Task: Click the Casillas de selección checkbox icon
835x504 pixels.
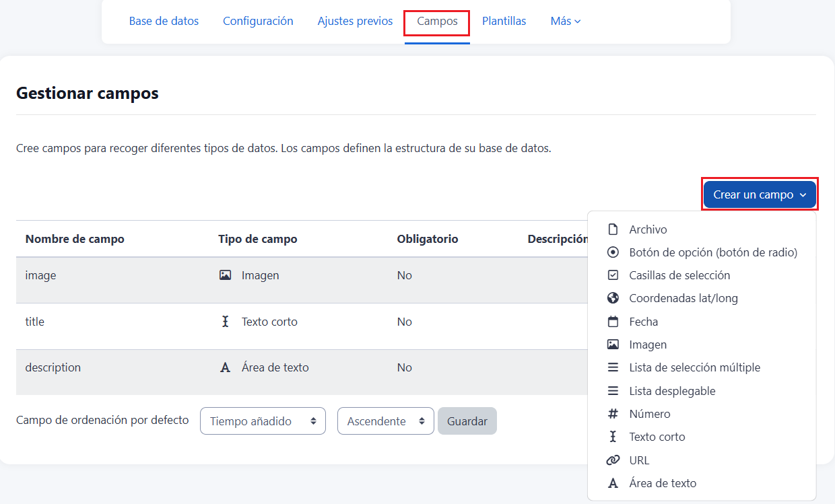Action: (613, 275)
